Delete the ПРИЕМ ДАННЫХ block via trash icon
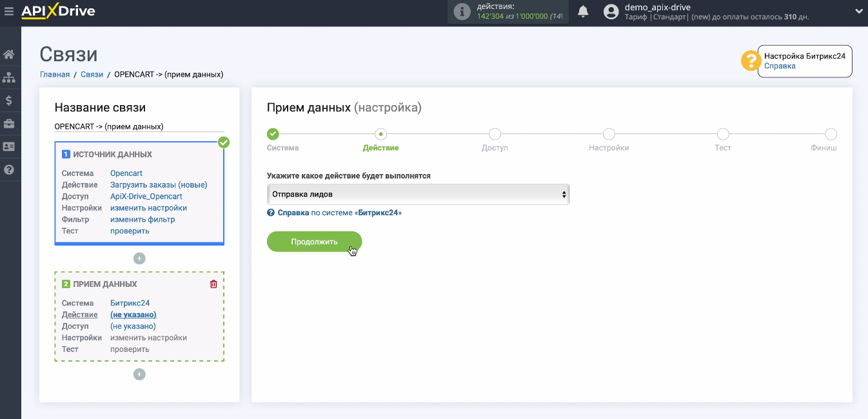 coord(214,284)
